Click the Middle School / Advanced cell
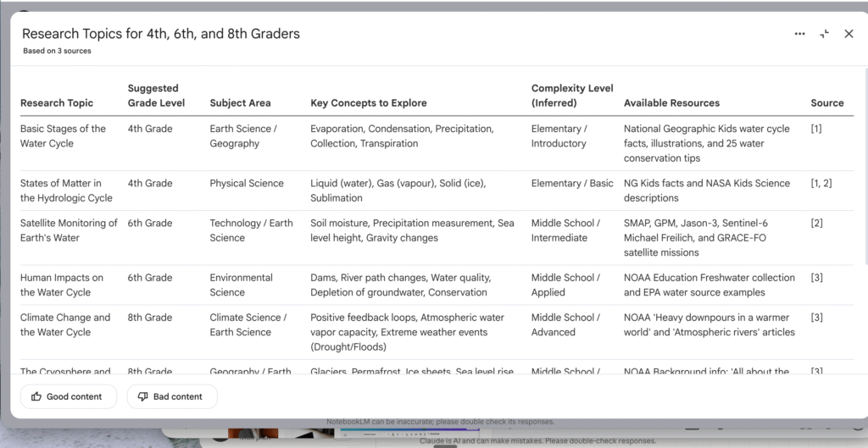 565,324
